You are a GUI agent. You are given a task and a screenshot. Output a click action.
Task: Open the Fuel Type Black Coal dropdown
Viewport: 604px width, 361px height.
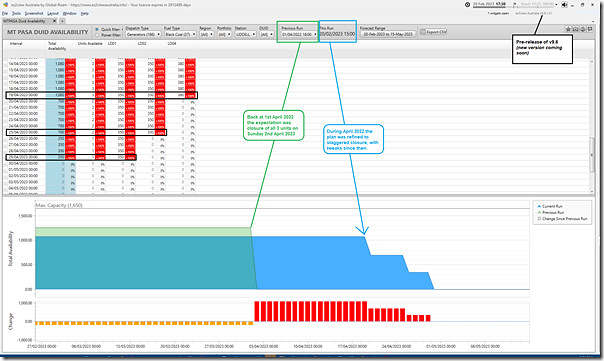(x=180, y=34)
